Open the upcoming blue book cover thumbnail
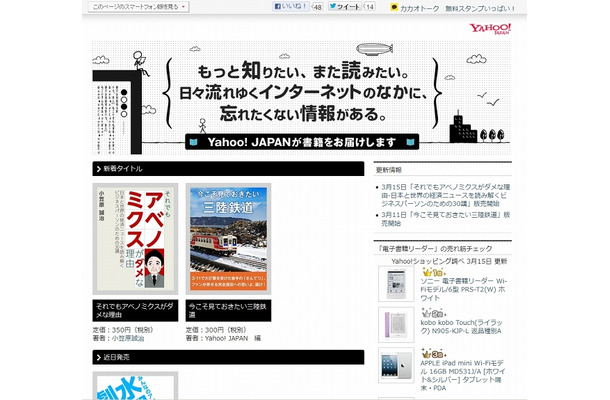Viewport: 610px width, 400px height. [x=135, y=386]
